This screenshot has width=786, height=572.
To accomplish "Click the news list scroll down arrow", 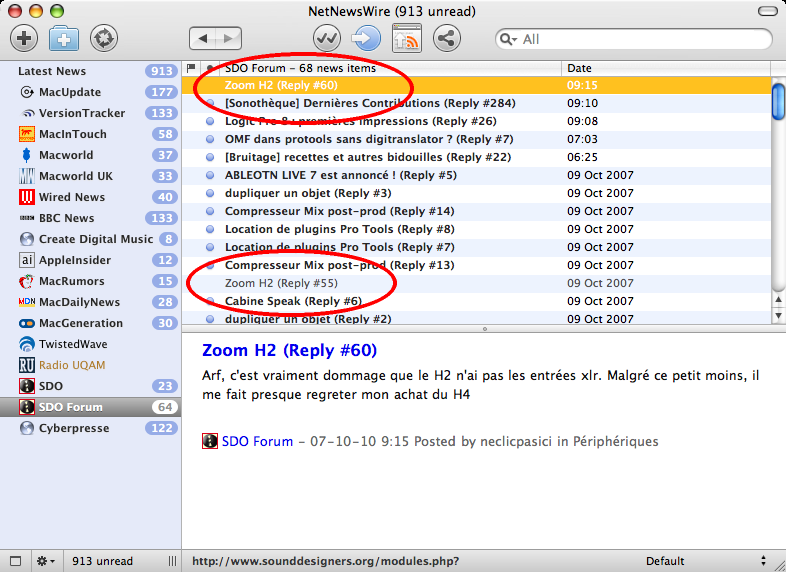I will pos(778,316).
